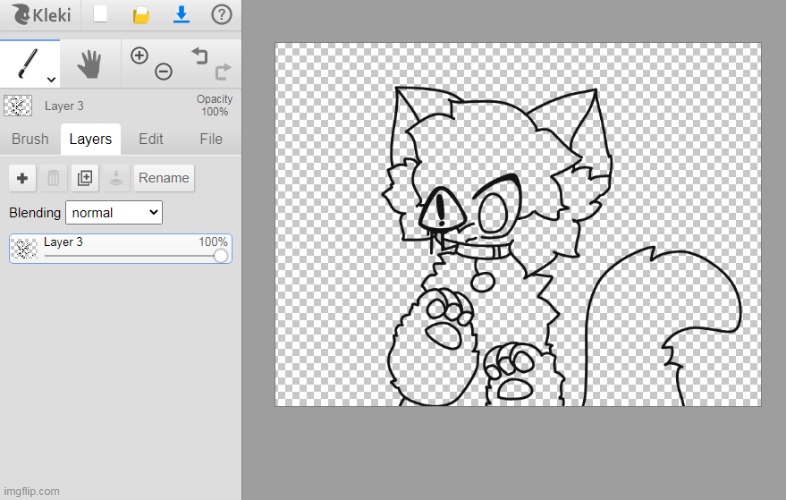Click the new image icon
Screen dimensions: 786x500
tap(100, 14)
